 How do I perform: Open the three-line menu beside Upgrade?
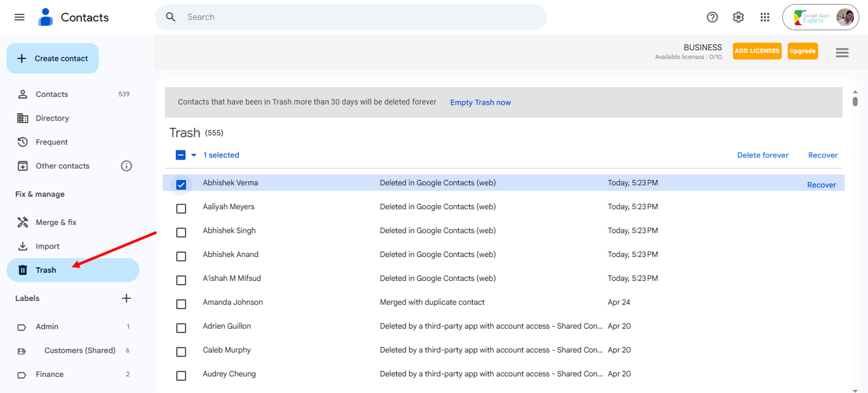(842, 53)
